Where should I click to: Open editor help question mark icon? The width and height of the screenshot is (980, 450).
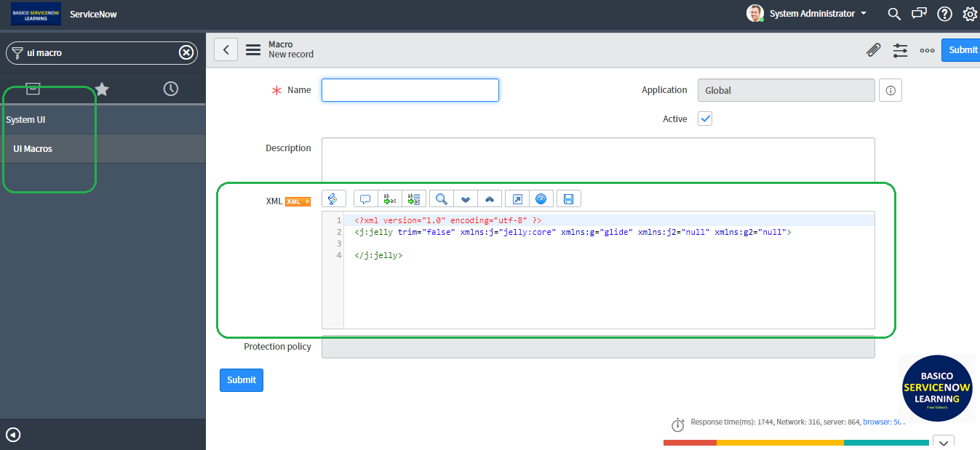(x=541, y=199)
